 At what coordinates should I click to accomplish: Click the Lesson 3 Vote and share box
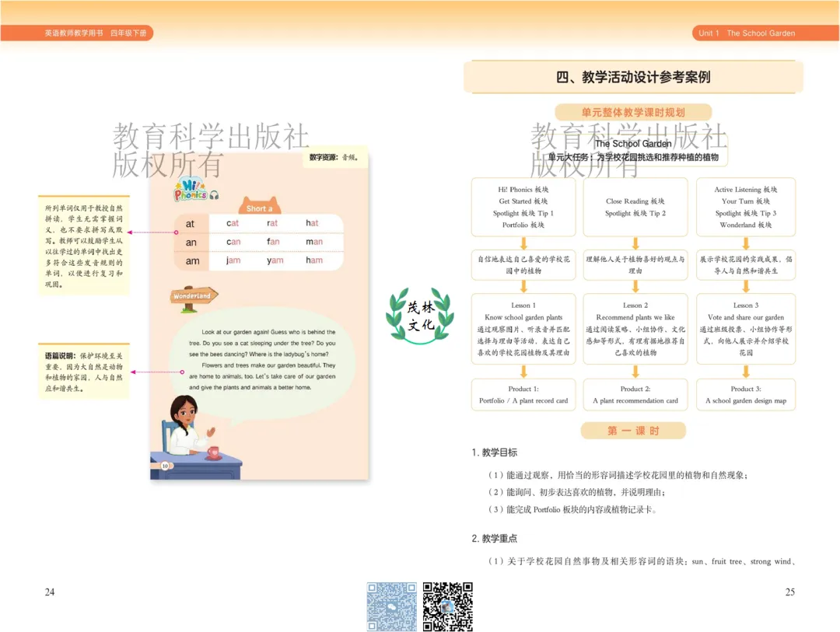click(x=746, y=329)
